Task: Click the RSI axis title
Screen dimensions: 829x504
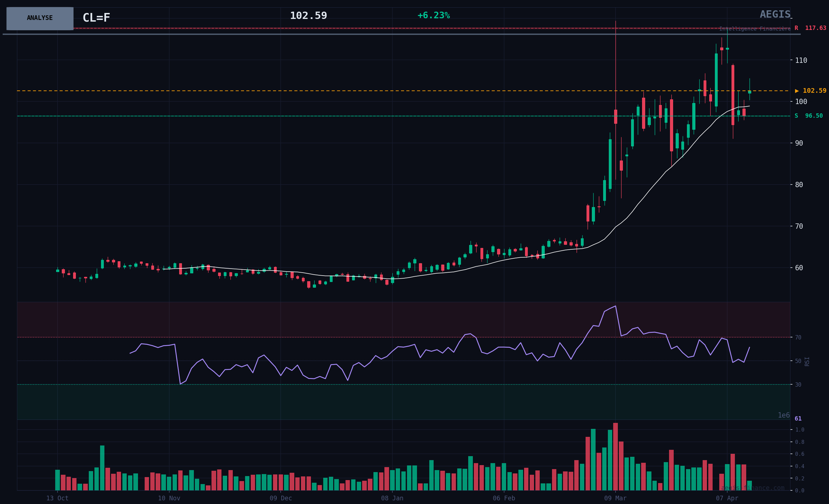Action: click(x=807, y=361)
